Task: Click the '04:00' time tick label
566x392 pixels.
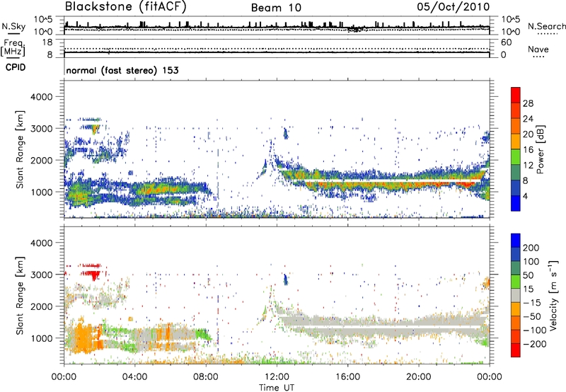Action: 135,377
